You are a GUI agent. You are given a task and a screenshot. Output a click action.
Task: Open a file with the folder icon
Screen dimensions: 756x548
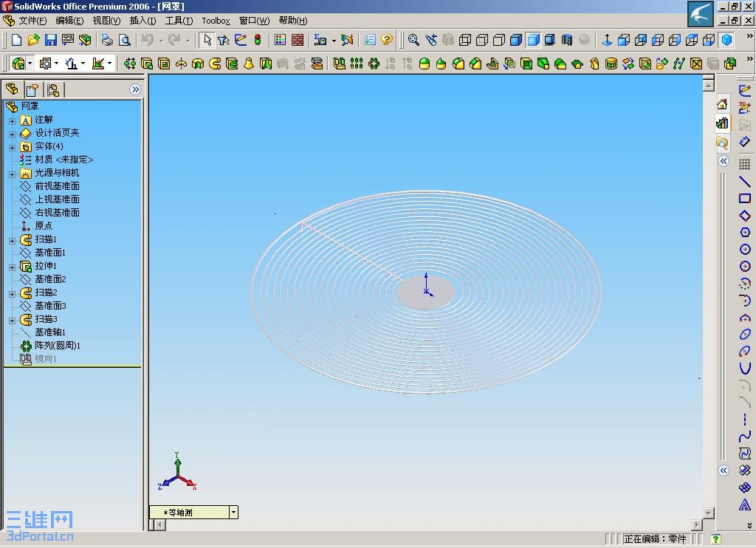[33, 40]
